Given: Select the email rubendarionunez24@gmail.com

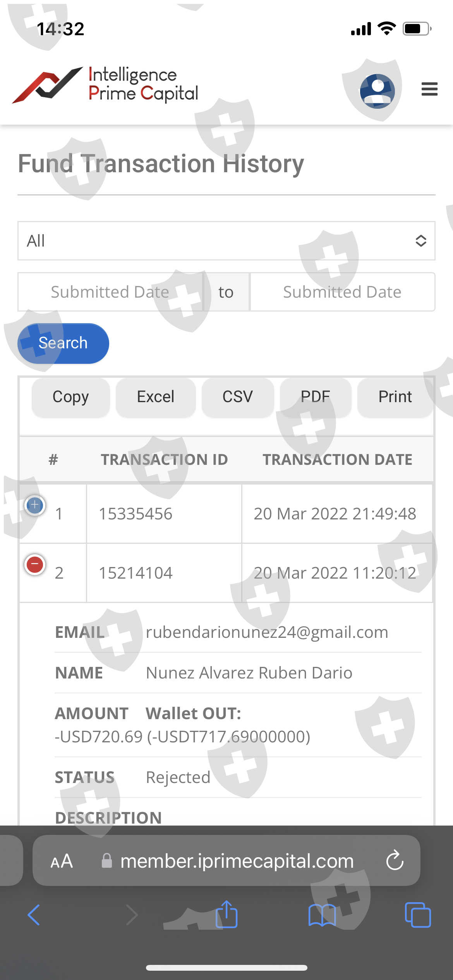Looking at the screenshot, I should pyautogui.click(x=267, y=632).
